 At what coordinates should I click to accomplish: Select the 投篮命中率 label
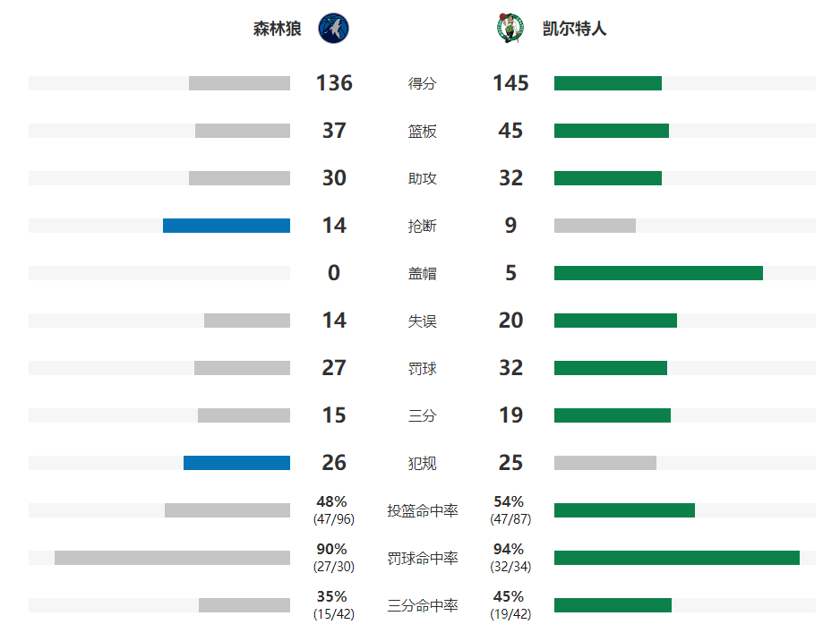422,511
